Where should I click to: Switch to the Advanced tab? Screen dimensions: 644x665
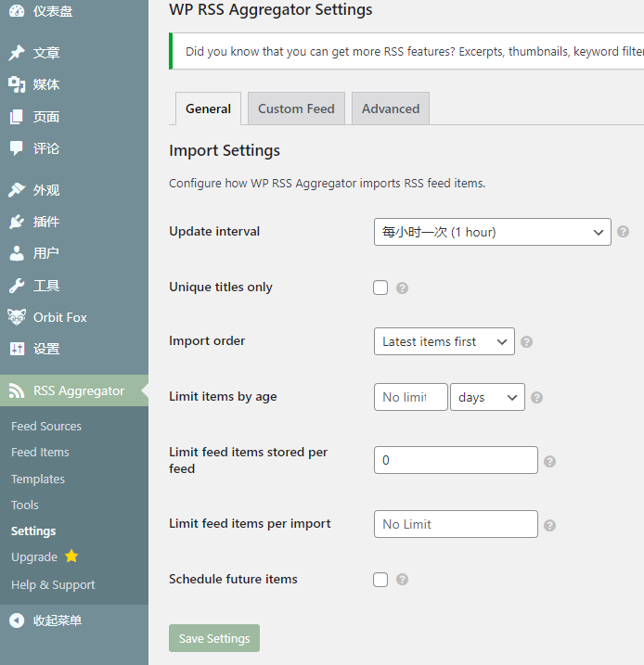click(391, 109)
